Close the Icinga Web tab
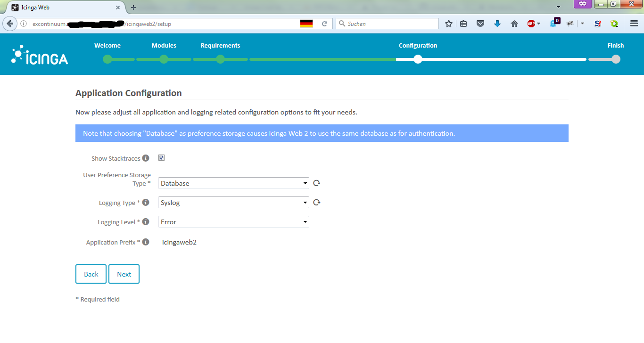The width and height of the screenshot is (644, 343). click(x=118, y=8)
